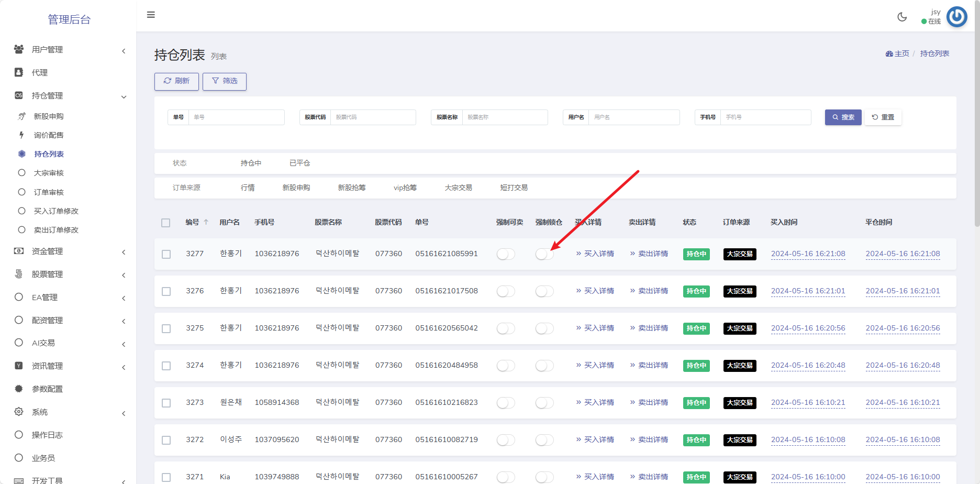The image size is (980, 484).
Task: Toggle 强制可卖 switch for order 3276
Action: pos(506,291)
